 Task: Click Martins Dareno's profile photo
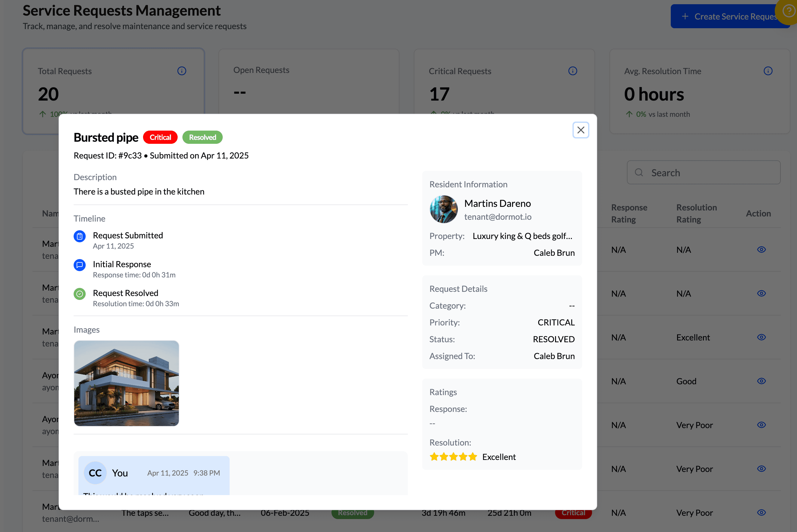pos(444,209)
